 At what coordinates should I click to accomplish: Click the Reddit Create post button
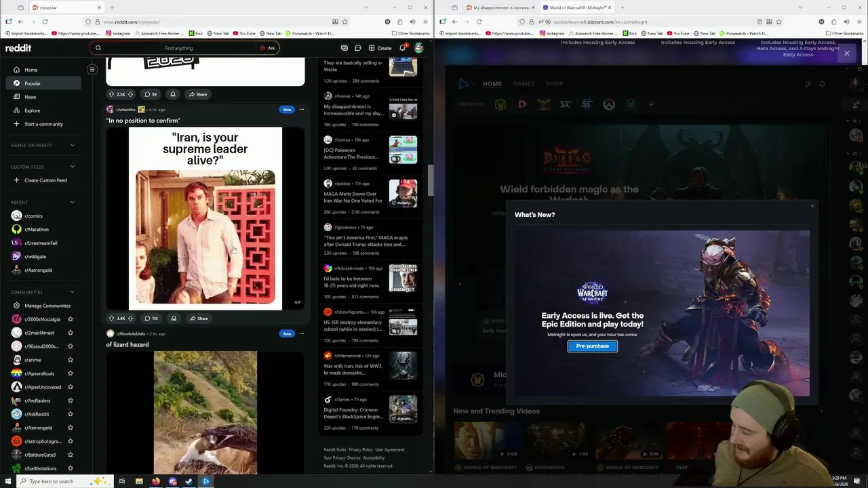(380, 48)
